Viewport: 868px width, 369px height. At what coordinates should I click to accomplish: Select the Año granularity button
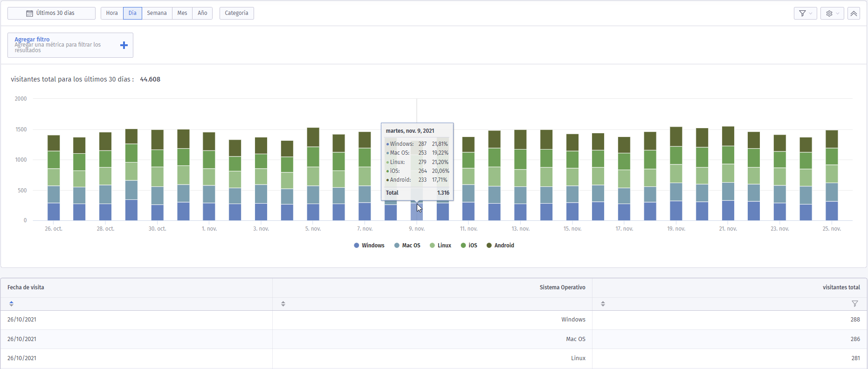(202, 13)
